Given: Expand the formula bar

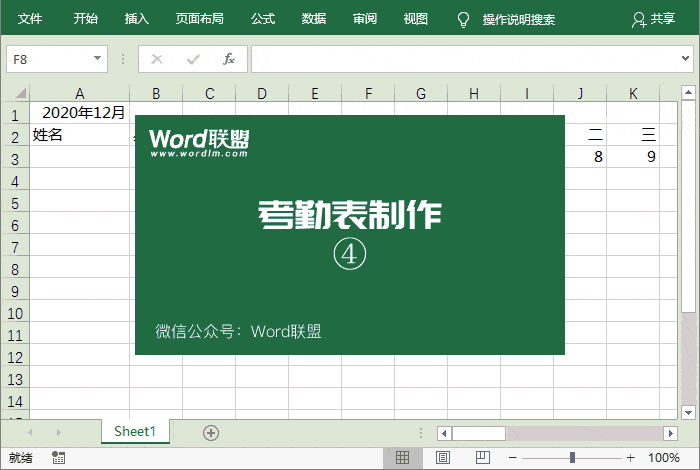Looking at the screenshot, I should pyautogui.click(x=684, y=59).
